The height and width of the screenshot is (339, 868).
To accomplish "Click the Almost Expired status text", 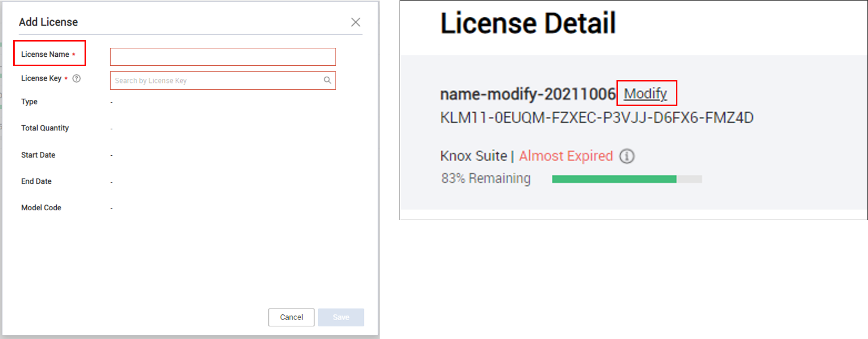I will point(566,156).
